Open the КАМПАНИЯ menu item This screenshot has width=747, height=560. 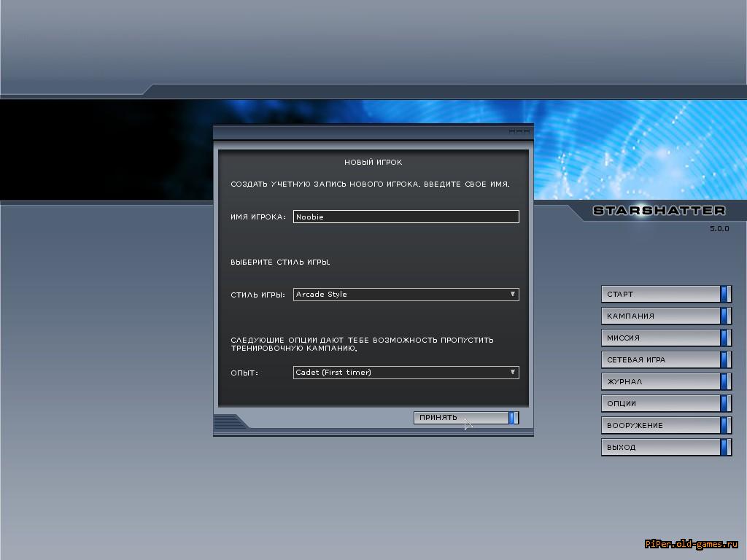[665, 316]
